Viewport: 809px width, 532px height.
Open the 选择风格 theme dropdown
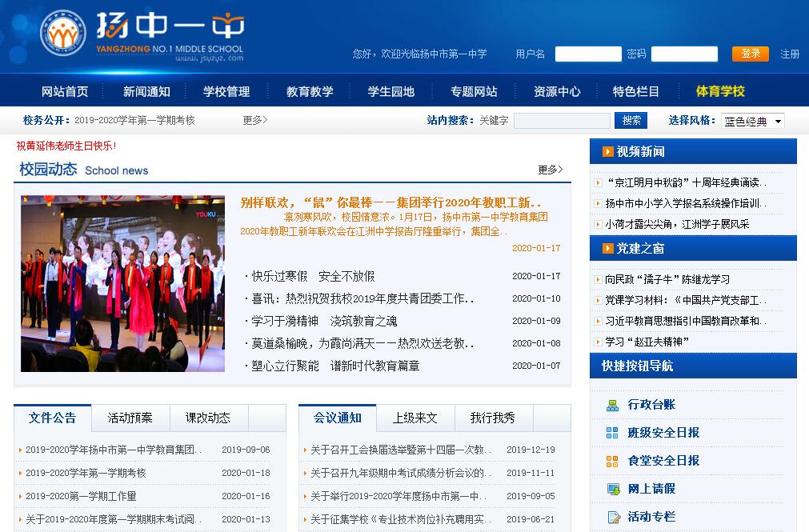[x=752, y=121]
